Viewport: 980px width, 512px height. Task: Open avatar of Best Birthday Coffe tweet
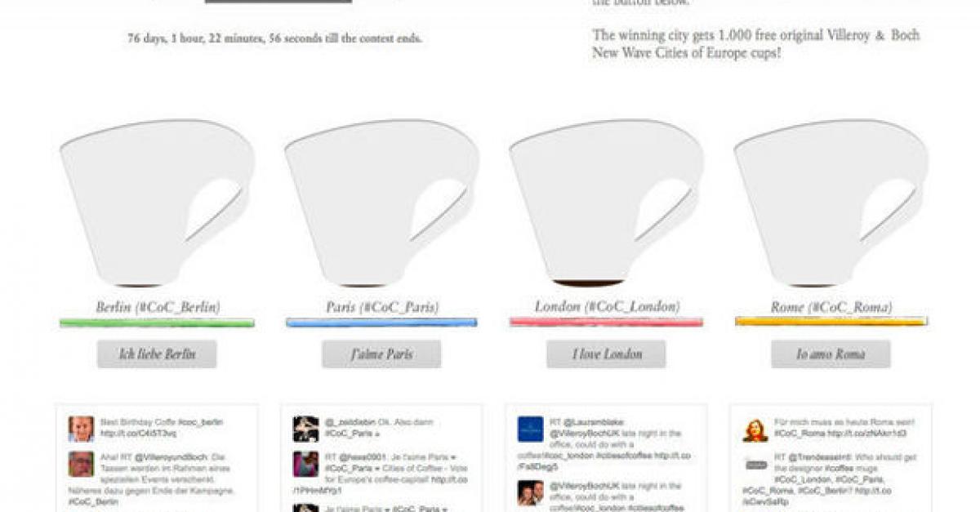coord(81,429)
